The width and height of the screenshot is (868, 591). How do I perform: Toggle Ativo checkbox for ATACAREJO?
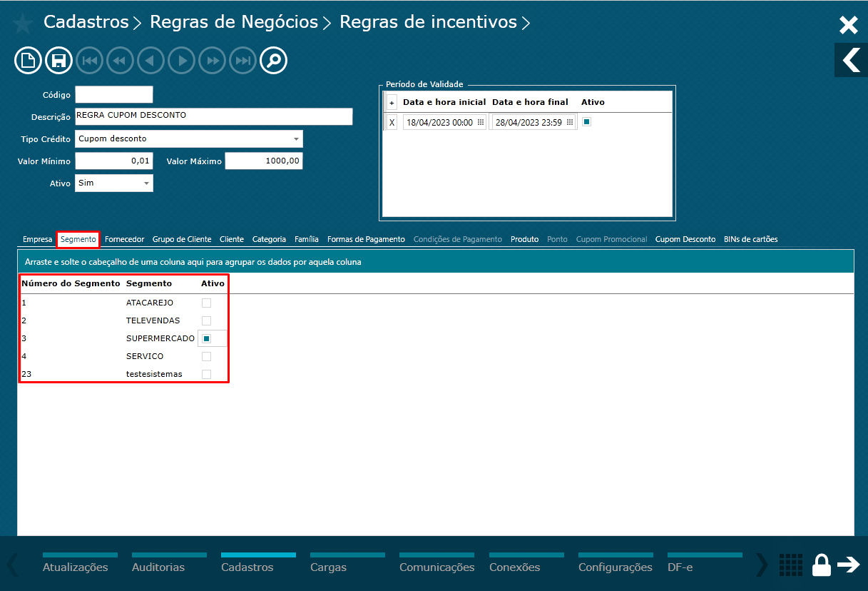pos(206,303)
